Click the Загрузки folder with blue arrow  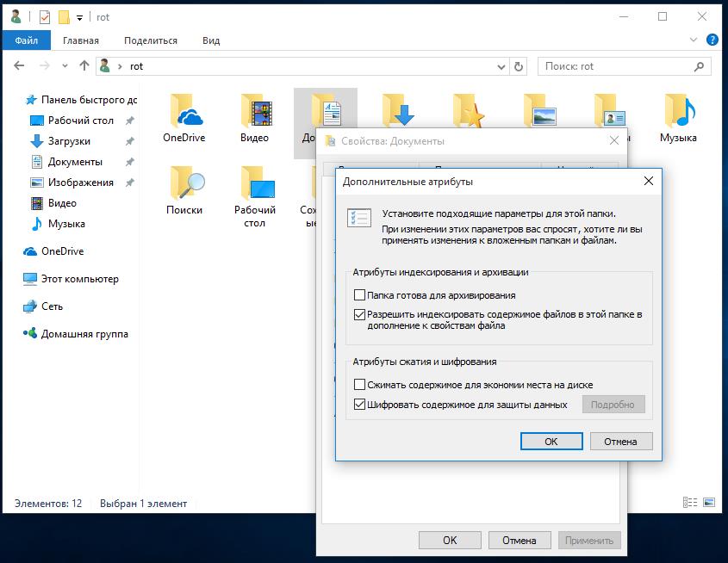coord(396,110)
